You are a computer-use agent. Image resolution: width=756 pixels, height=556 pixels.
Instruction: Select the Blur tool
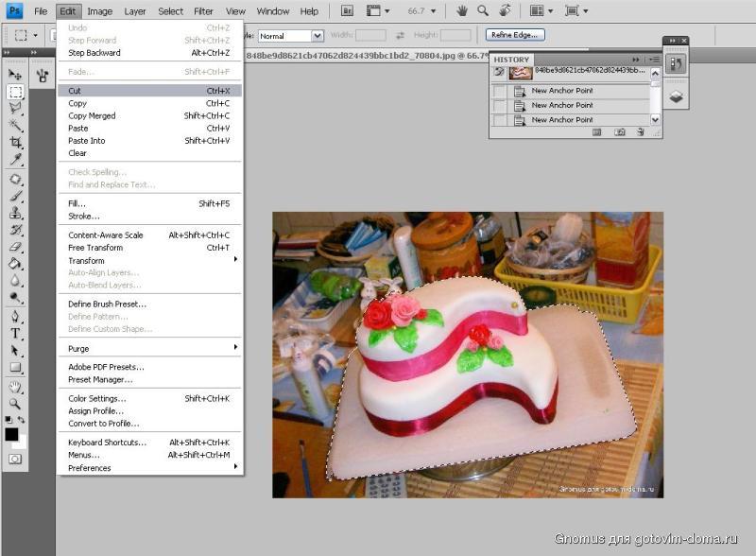pyautogui.click(x=15, y=281)
